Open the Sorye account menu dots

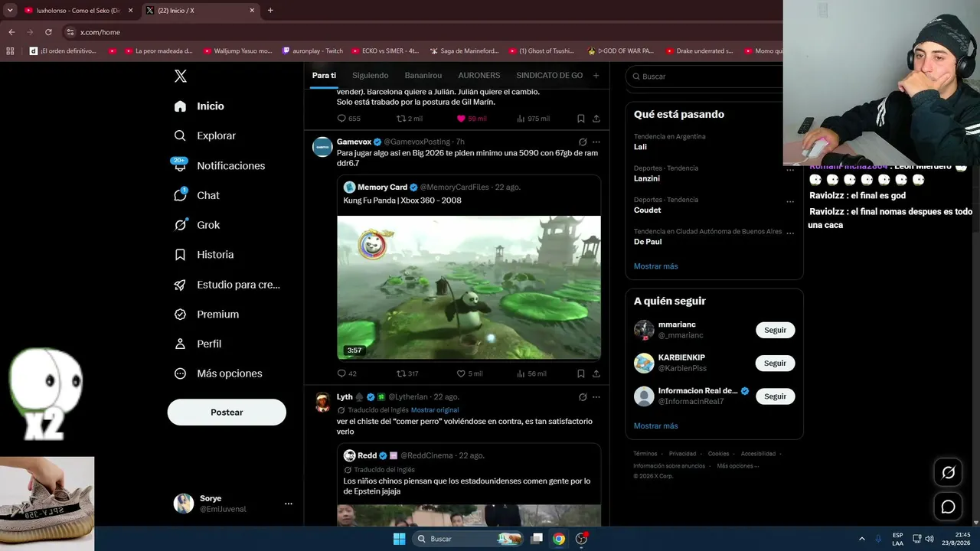(x=289, y=504)
